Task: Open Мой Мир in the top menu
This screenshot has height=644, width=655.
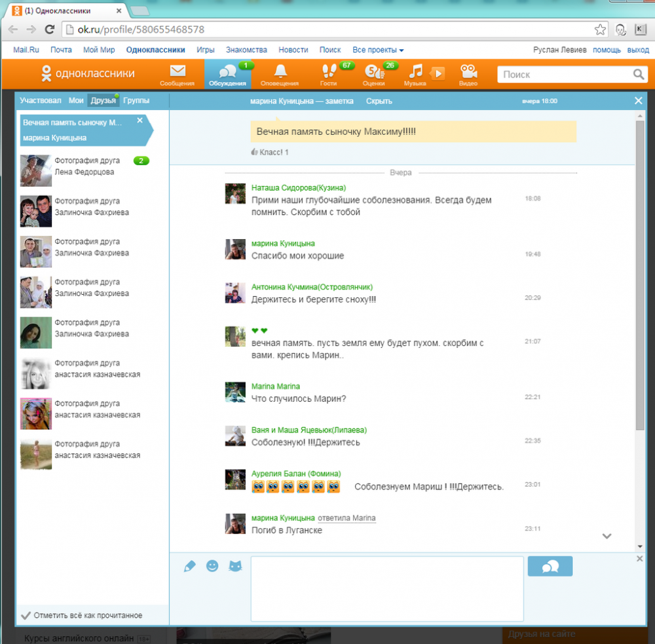Action: [x=99, y=50]
